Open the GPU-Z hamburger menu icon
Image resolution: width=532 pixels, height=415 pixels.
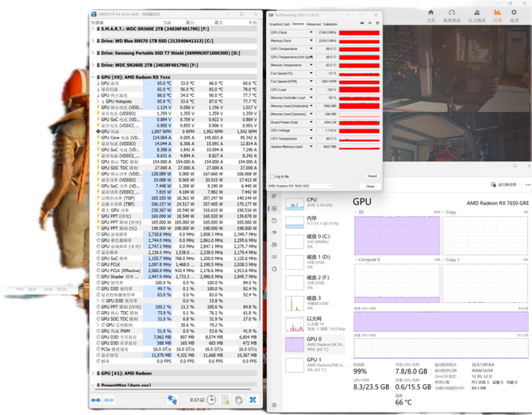click(x=377, y=23)
